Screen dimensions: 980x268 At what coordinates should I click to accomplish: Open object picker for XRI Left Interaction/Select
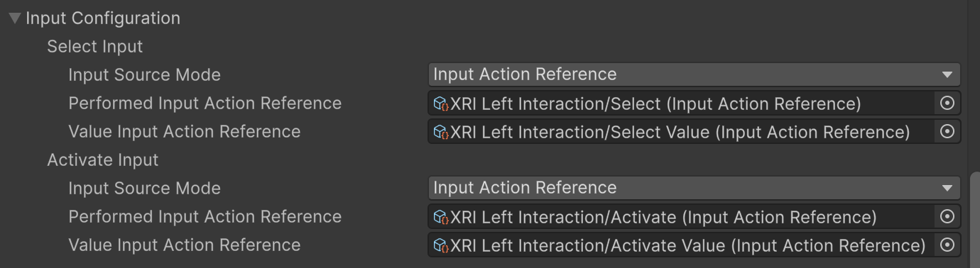947,104
